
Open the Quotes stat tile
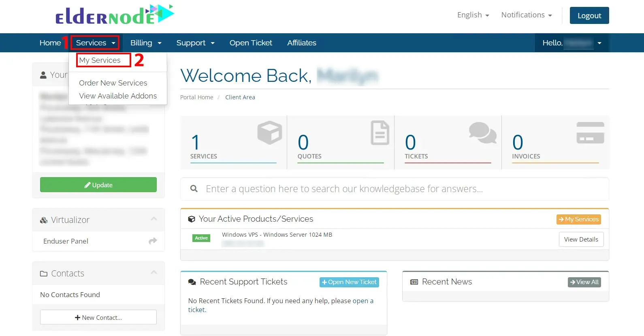[340, 142]
